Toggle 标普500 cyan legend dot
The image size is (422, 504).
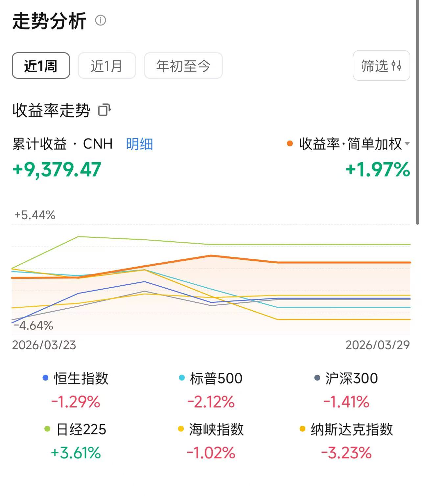[x=182, y=378]
